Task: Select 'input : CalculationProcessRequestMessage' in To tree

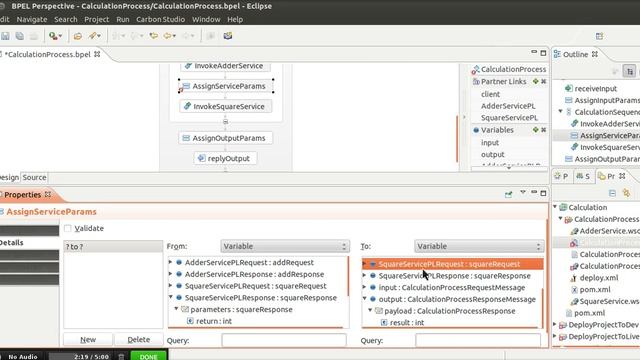Action: [452, 287]
